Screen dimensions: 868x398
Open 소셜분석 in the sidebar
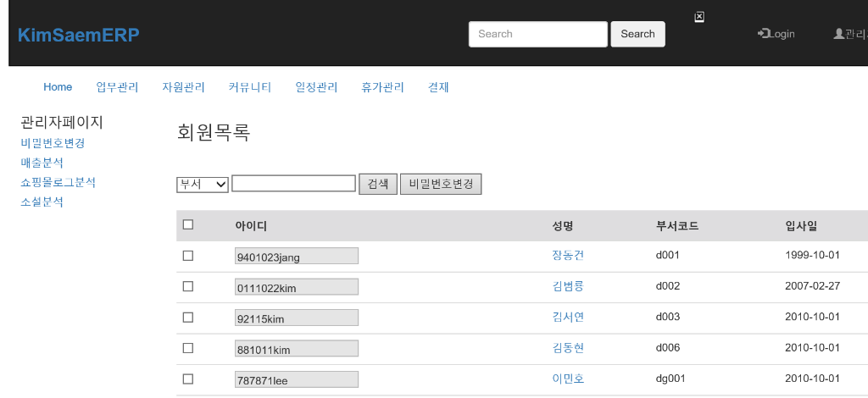[x=42, y=202]
